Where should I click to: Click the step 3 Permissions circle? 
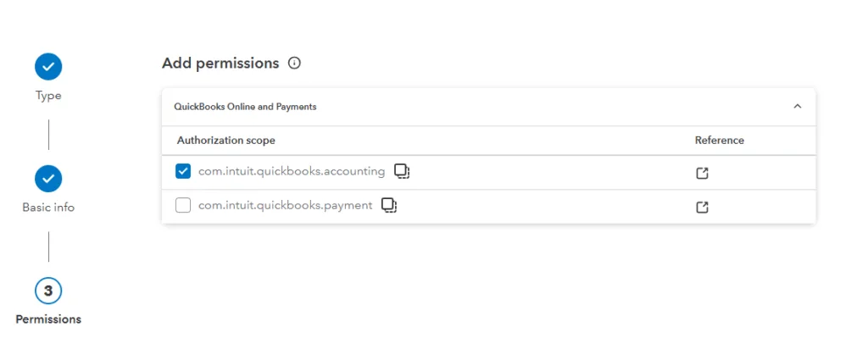(x=48, y=291)
